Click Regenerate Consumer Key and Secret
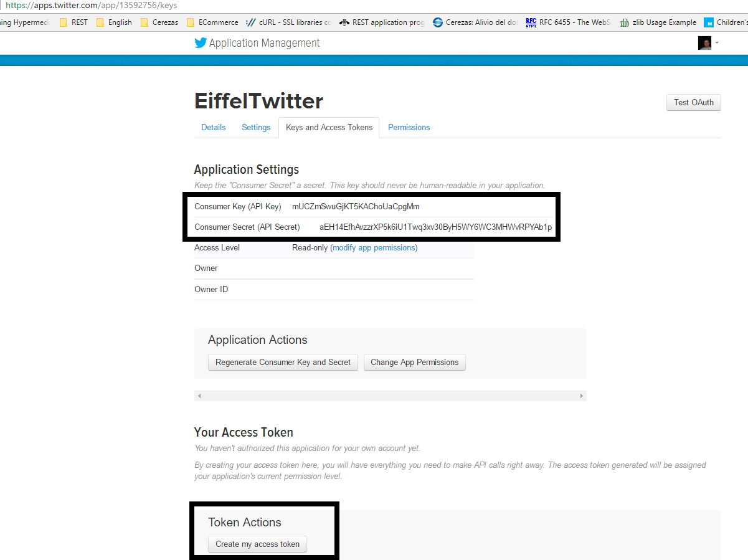The width and height of the screenshot is (748, 560). point(283,362)
